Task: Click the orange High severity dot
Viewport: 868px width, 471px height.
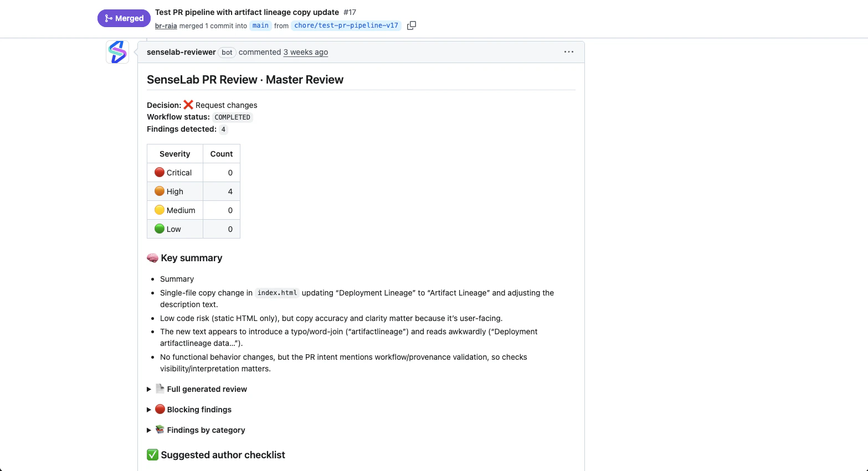Action: point(160,191)
